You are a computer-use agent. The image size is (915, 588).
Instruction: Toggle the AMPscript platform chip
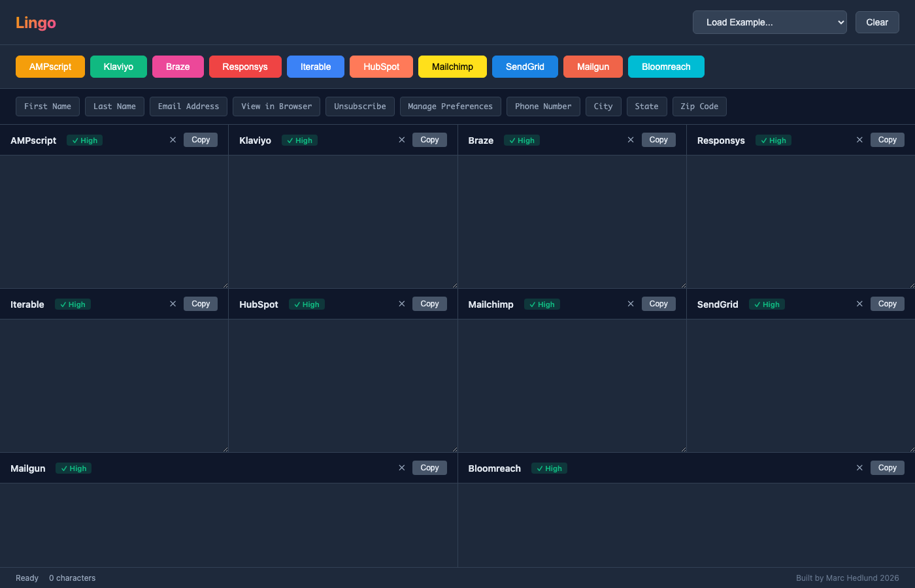click(50, 67)
